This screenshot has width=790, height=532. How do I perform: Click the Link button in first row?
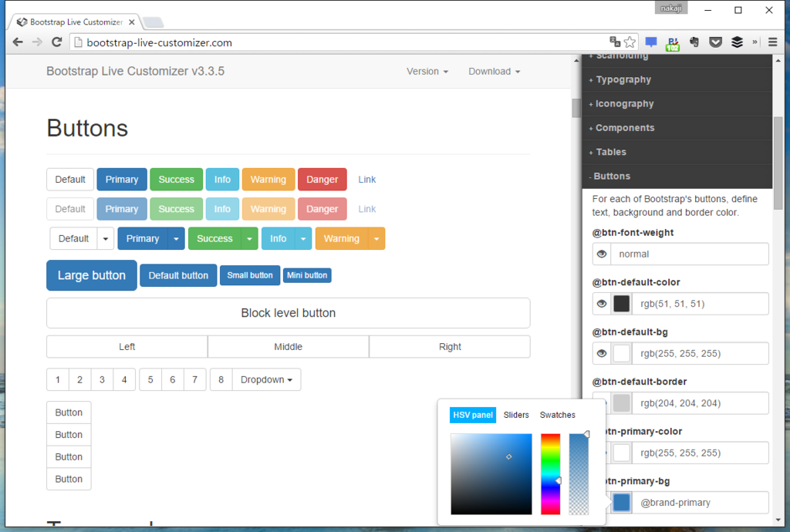366,180
